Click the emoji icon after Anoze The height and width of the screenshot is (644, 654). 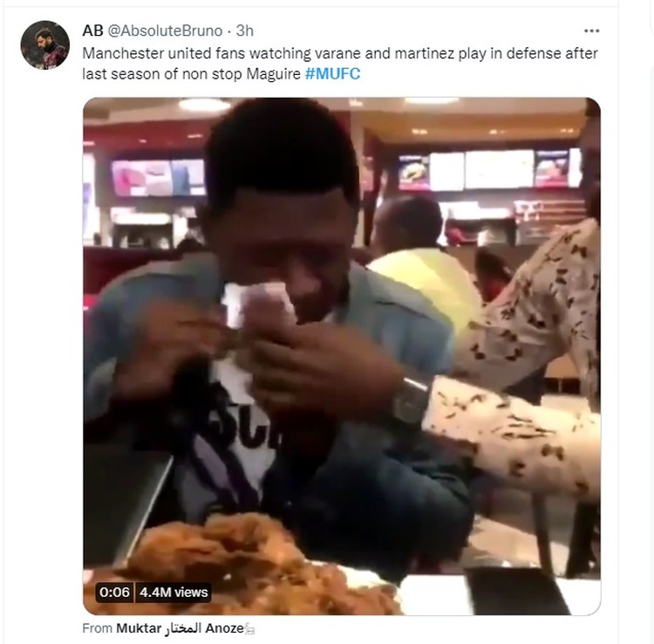249,628
